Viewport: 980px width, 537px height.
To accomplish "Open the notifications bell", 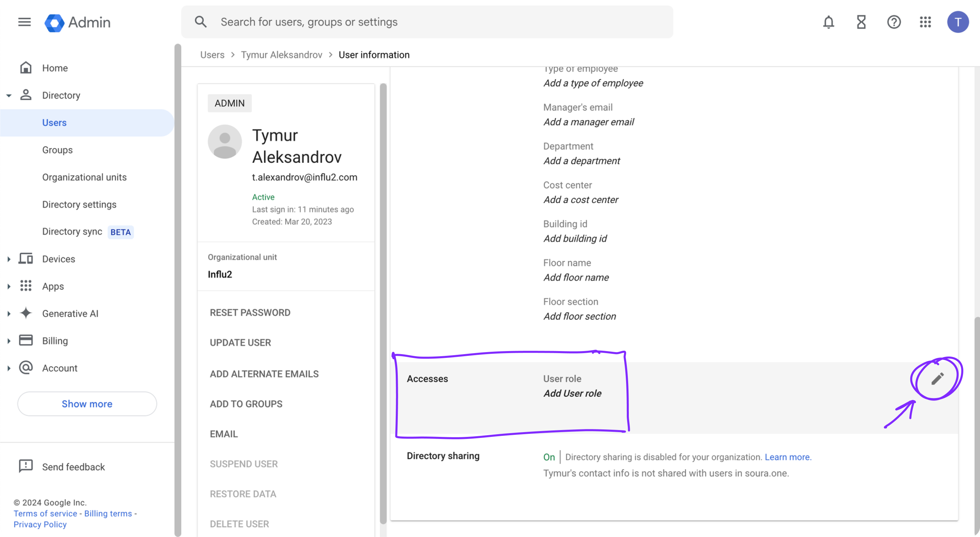I will [829, 22].
